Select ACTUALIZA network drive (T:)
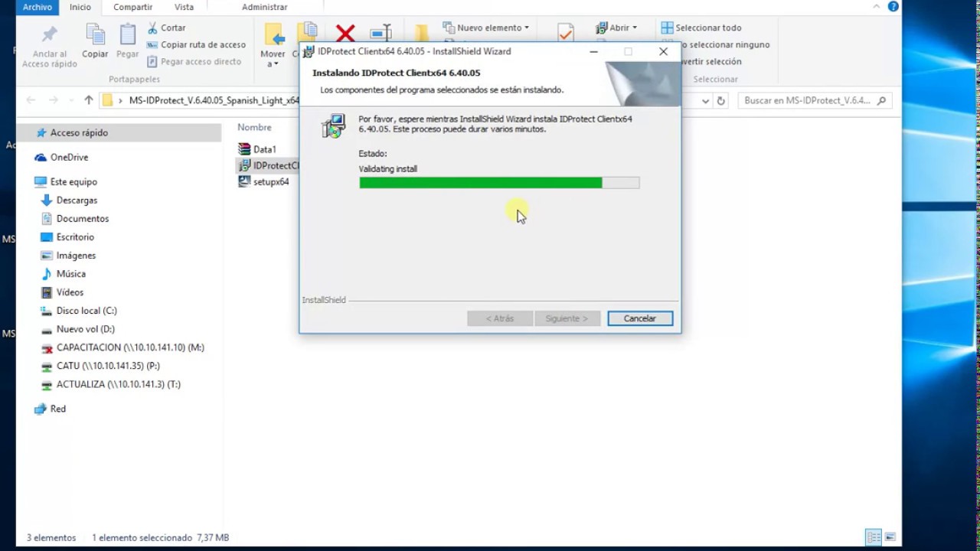 pos(118,383)
